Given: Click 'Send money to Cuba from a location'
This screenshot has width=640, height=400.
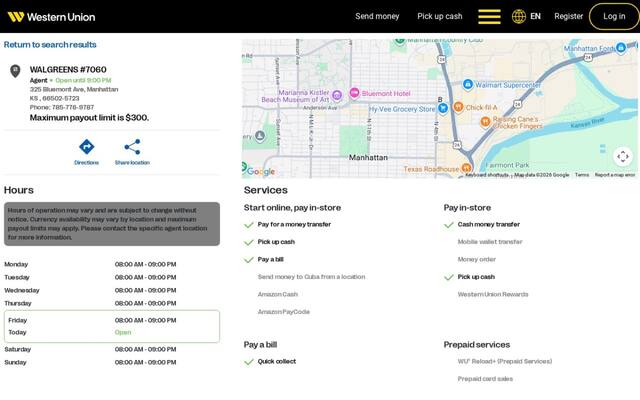Looking at the screenshot, I should pyautogui.click(x=311, y=277).
